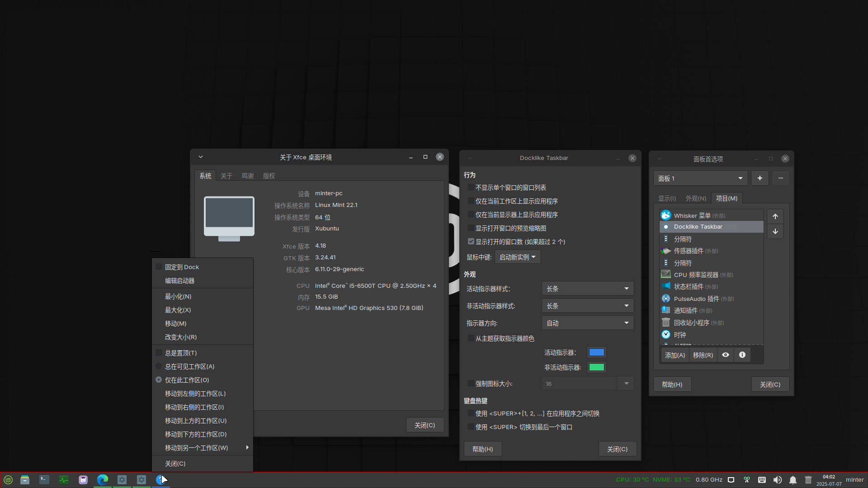
Task: Click the keyboard icon in the tray
Action: tap(762, 480)
